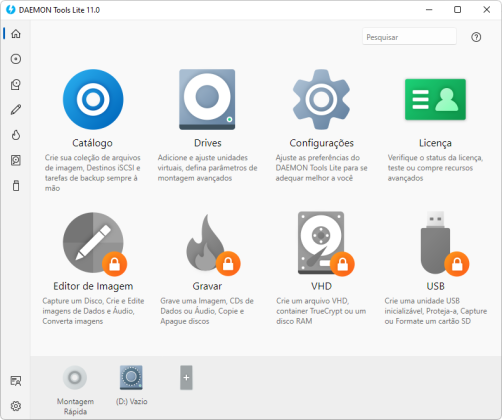Select the USB stick sidebar icon
502x420 pixels.
tap(16, 186)
